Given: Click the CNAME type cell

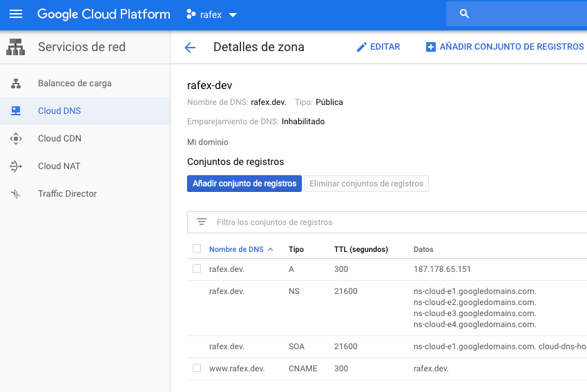Looking at the screenshot, I should [303, 369].
